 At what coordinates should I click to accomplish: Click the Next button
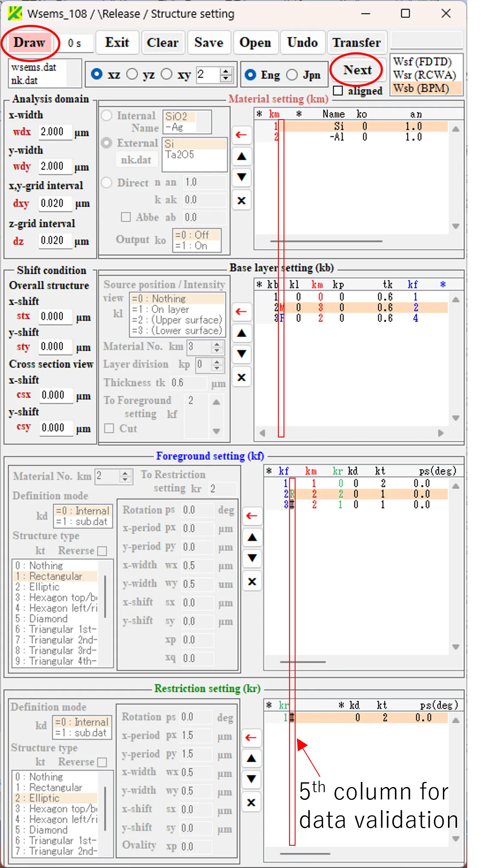357,70
